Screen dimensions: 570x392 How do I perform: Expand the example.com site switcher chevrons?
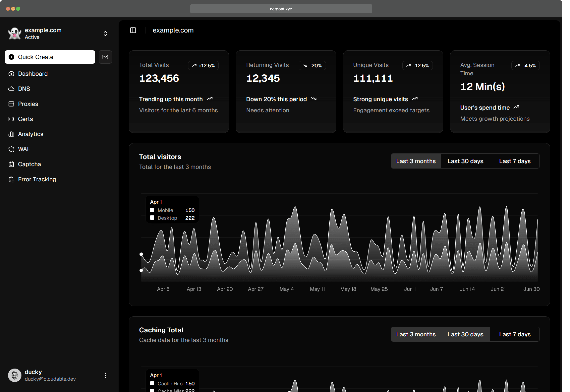pos(105,33)
